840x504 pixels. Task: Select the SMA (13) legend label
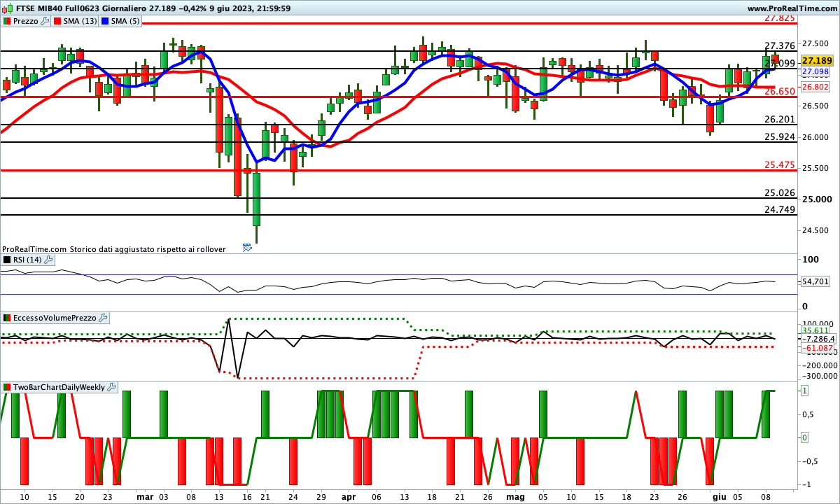click(80, 21)
